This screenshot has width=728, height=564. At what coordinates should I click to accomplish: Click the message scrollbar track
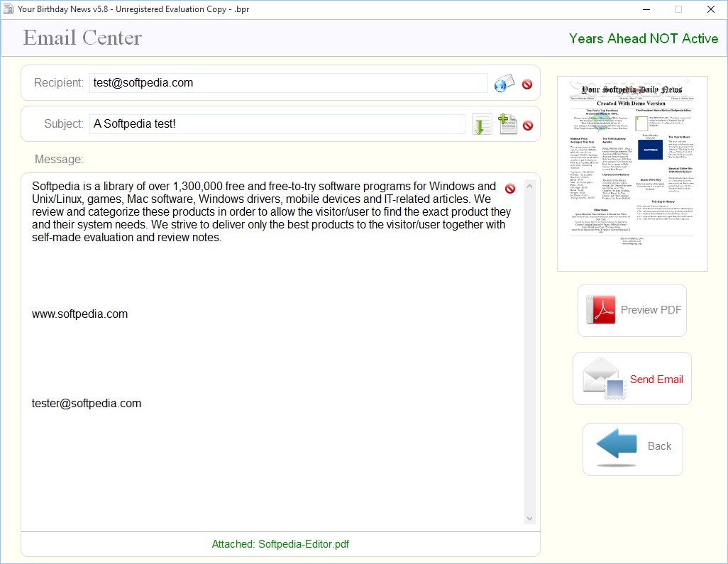pyautogui.click(x=530, y=353)
